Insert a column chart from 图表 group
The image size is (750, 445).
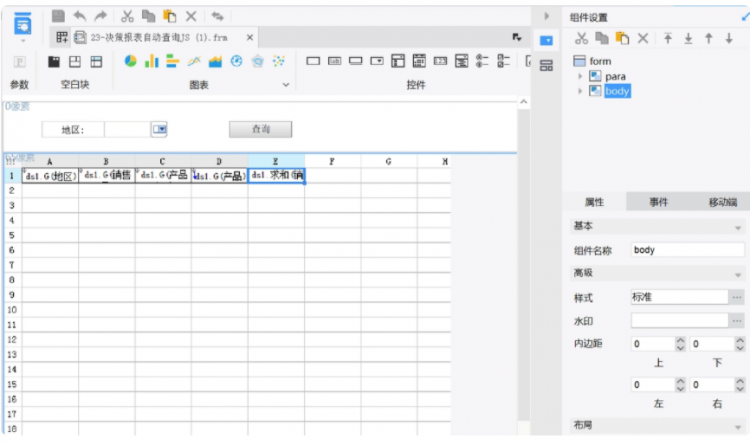[152, 61]
